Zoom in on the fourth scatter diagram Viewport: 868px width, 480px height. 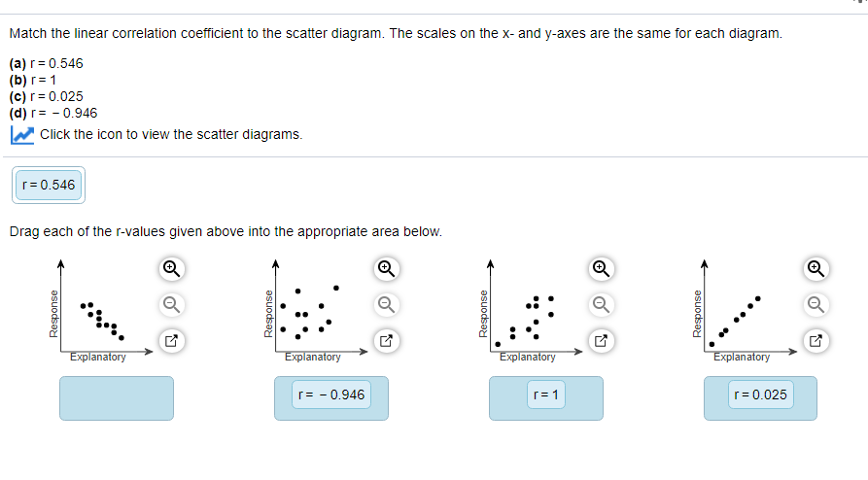click(x=816, y=268)
